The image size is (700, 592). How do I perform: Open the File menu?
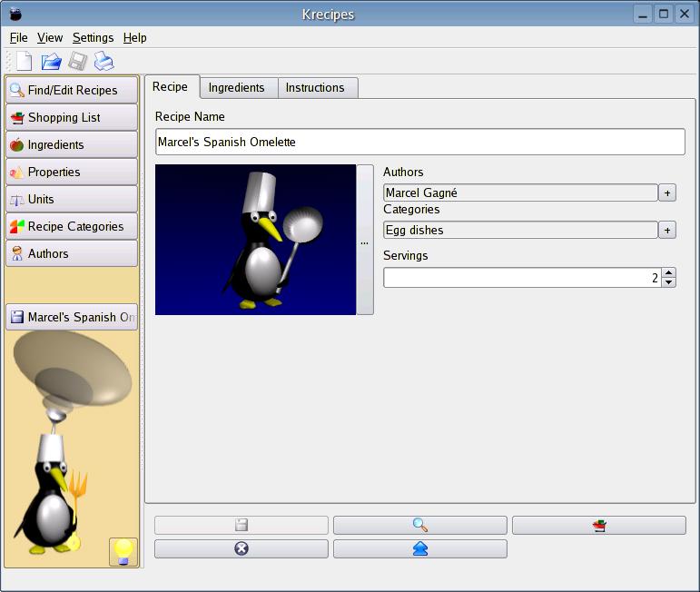click(x=18, y=37)
